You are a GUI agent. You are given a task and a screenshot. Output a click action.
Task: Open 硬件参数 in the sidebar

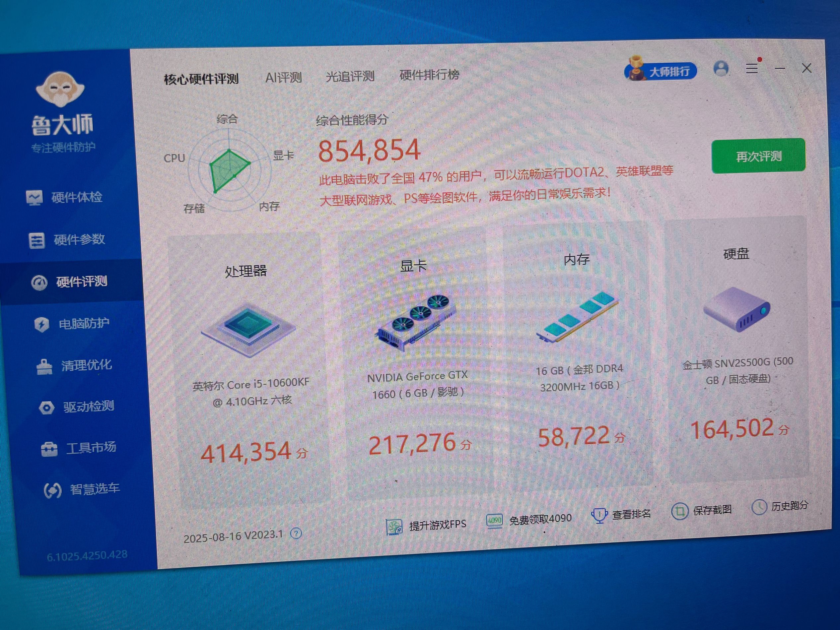tap(67, 240)
